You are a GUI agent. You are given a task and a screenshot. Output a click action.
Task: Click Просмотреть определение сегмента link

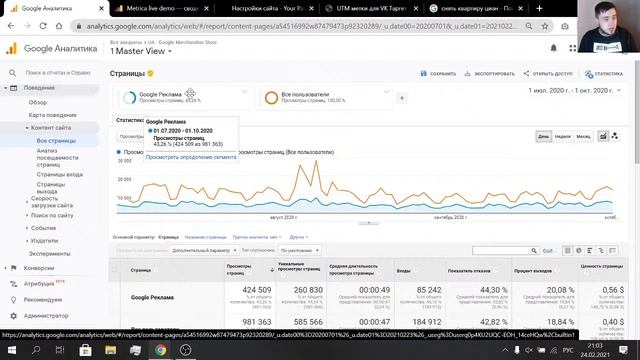(191, 157)
